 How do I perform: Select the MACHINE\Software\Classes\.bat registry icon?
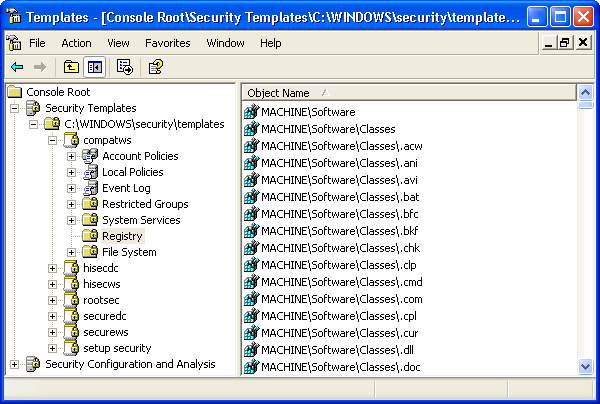pos(252,197)
